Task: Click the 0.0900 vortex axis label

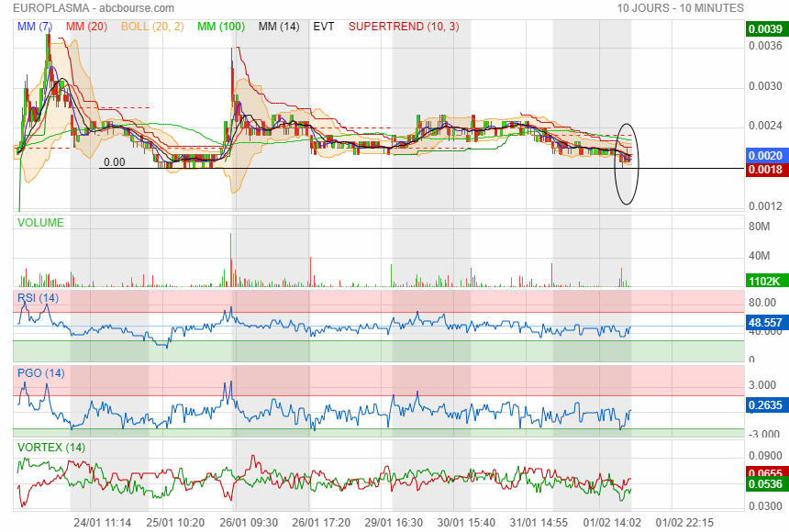Action: pyautogui.click(x=765, y=456)
